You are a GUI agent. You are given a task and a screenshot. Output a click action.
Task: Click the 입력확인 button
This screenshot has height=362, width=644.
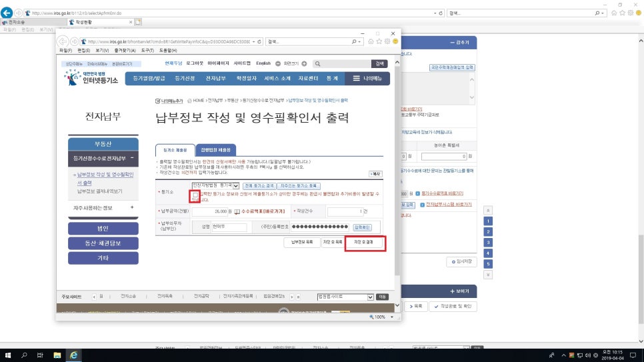coord(362,227)
